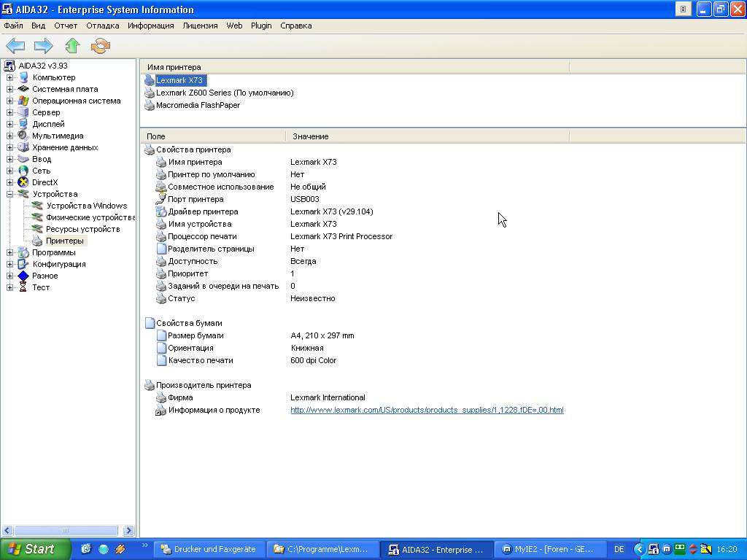This screenshot has height=560, width=747.
Task: Click the Back arrow toolbar icon
Action: pos(15,46)
